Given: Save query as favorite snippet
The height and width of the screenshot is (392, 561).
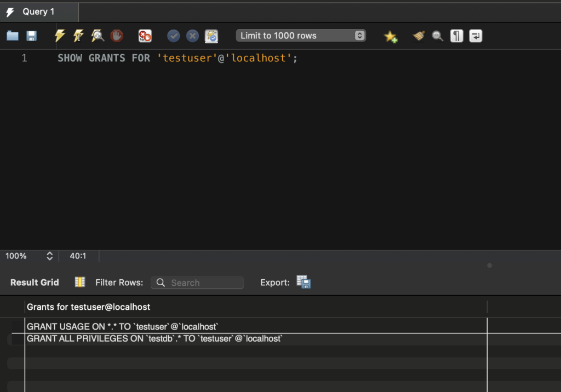Looking at the screenshot, I should pyautogui.click(x=390, y=36).
